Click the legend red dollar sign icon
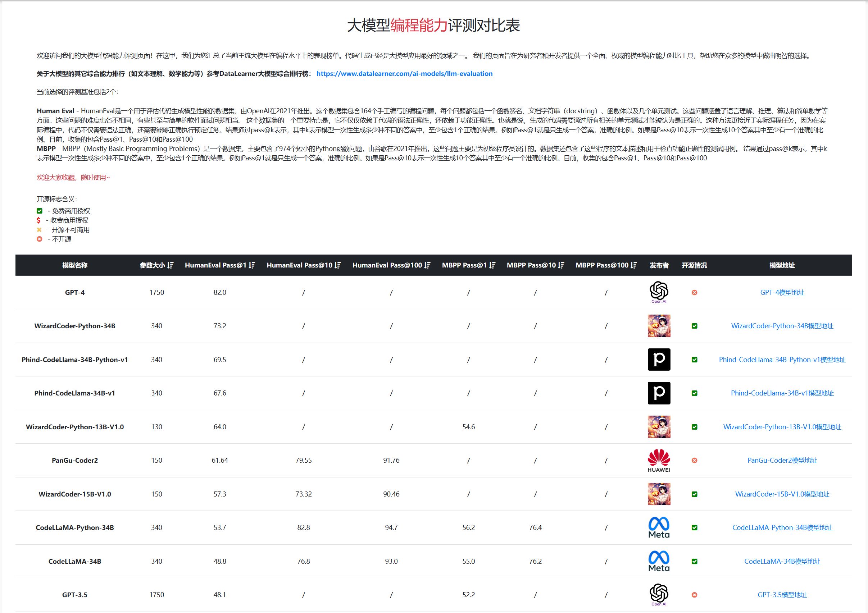Image resolution: width=868 pixels, height=613 pixels. point(38,220)
